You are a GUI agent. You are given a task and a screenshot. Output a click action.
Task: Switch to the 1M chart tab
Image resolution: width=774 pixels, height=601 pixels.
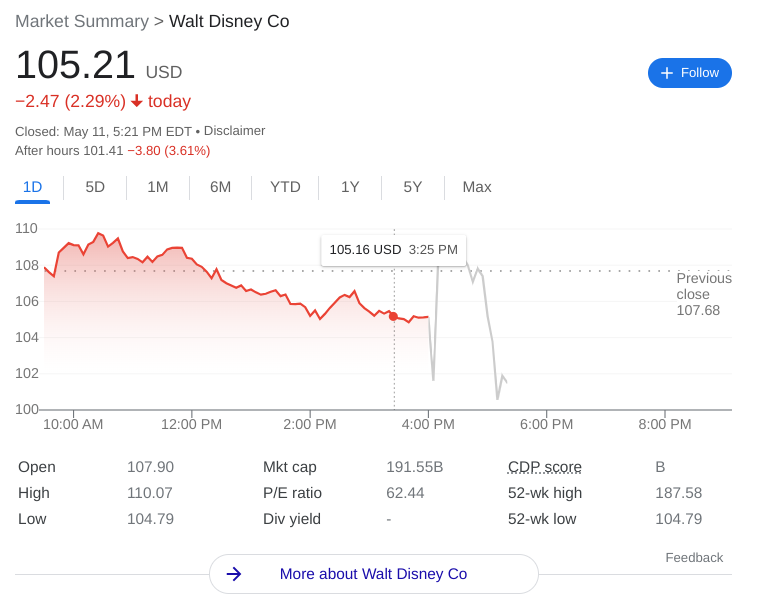pos(158,187)
